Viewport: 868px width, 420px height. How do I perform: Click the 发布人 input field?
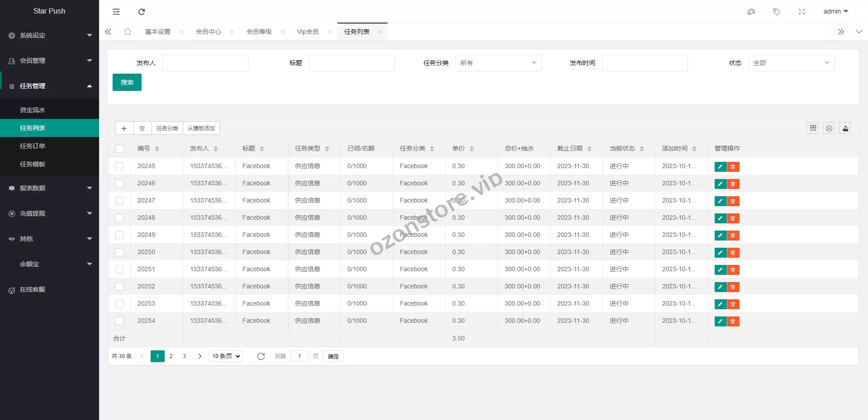(205, 63)
